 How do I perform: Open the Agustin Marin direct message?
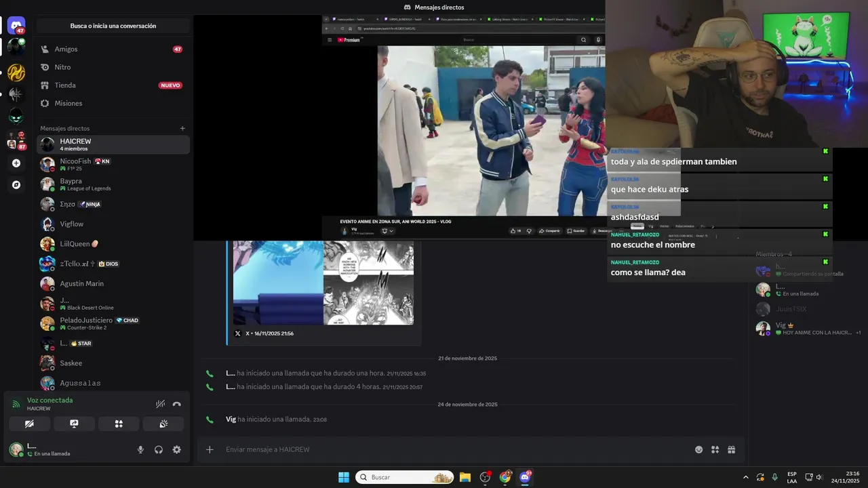click(x=113, y=283)
